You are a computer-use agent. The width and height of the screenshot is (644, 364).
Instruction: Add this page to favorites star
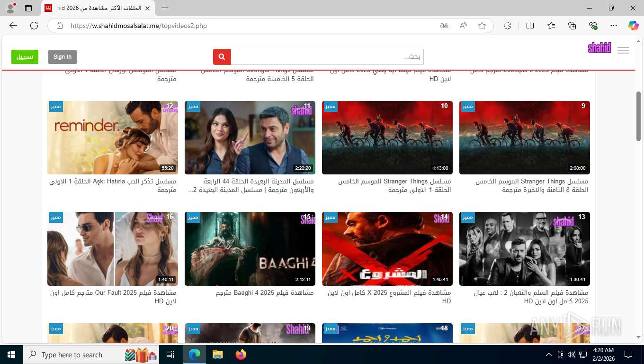(482, 26)
